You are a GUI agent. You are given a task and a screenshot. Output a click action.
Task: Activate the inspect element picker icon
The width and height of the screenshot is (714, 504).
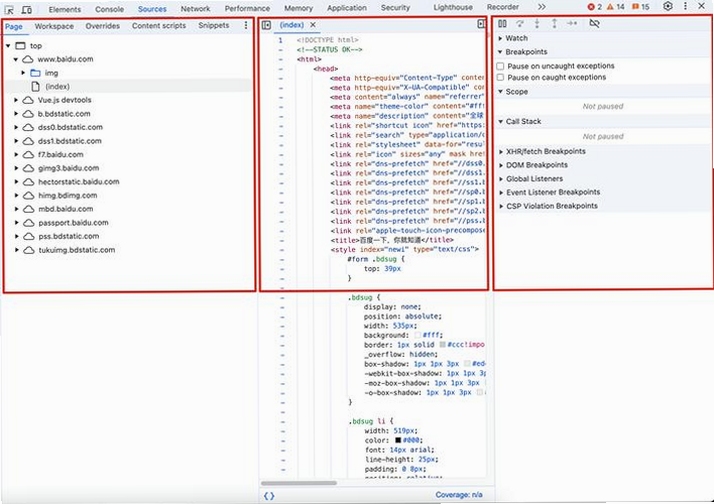pos(9,10)
